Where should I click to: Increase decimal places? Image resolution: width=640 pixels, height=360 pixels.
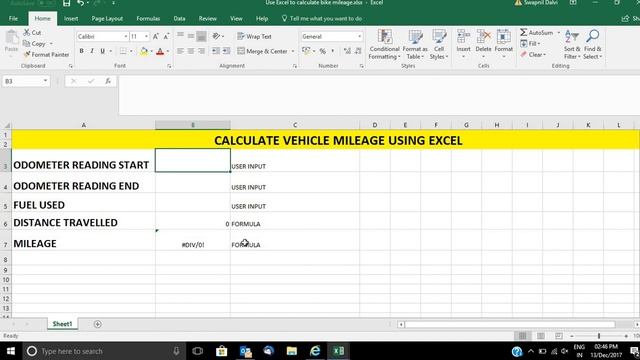coord(347,51)
